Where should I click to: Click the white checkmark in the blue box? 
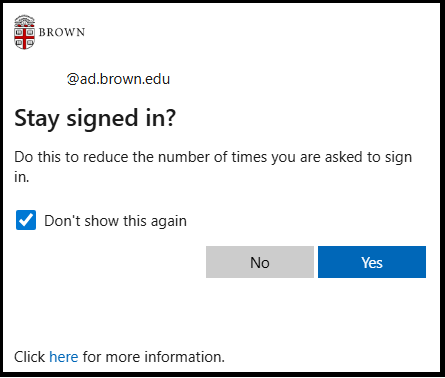pos(26,220)
